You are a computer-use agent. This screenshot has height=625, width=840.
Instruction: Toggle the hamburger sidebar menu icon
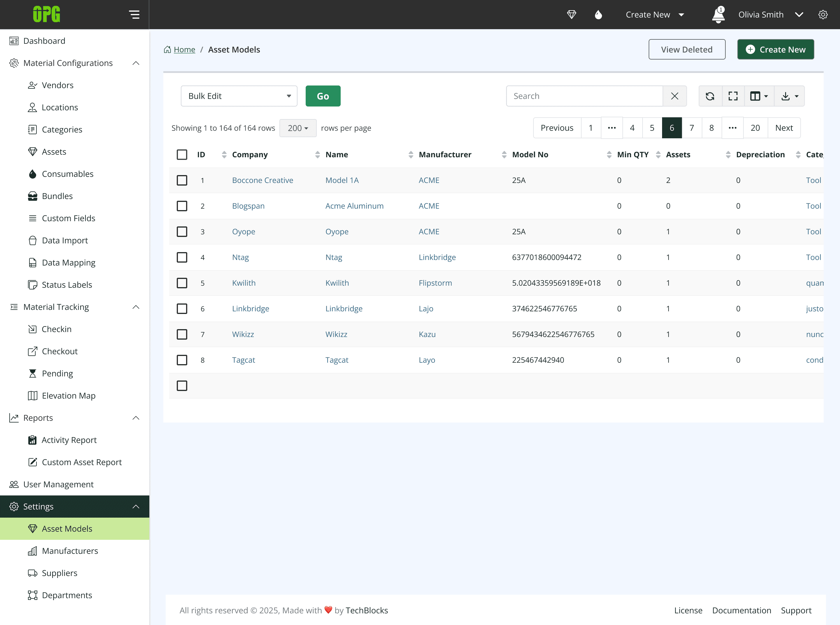134,15
